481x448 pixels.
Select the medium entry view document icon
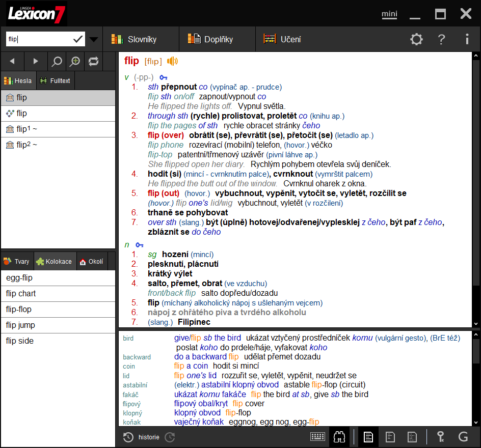tap(390, 437)
